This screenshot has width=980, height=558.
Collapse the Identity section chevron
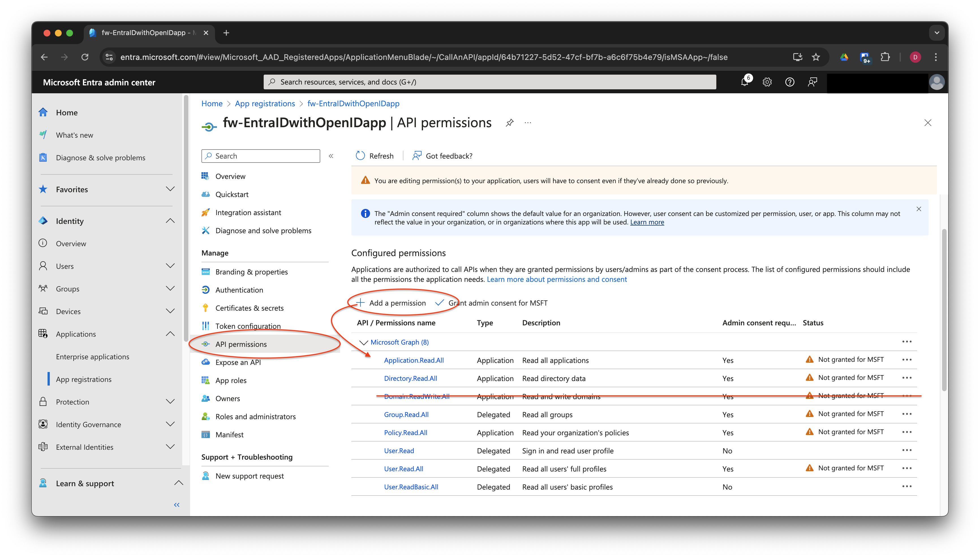pos(170,221)
